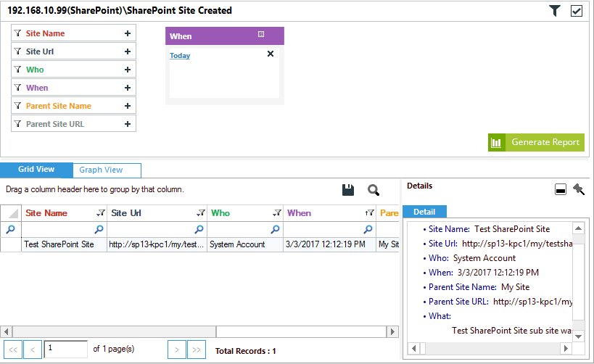Click When column search magnifier icon

tap(368, 229)
